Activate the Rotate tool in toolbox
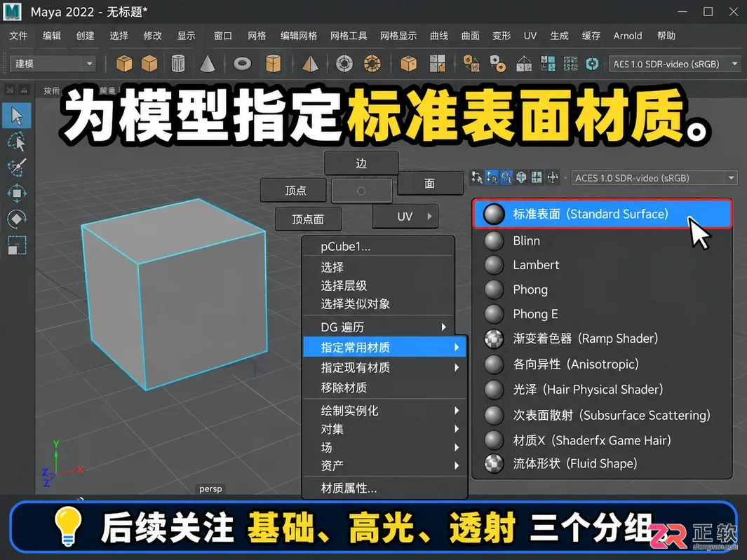Screen dimensions: 747x560 click(17, 219)
